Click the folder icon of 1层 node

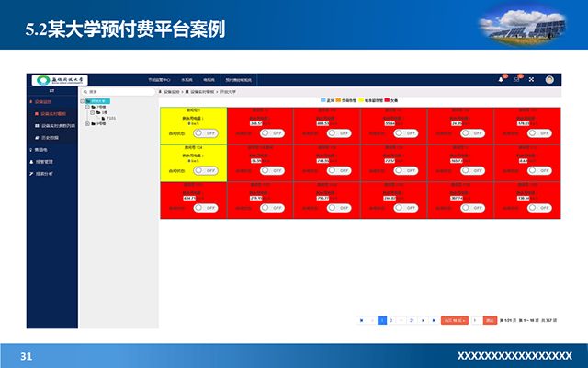coord(98,112)
